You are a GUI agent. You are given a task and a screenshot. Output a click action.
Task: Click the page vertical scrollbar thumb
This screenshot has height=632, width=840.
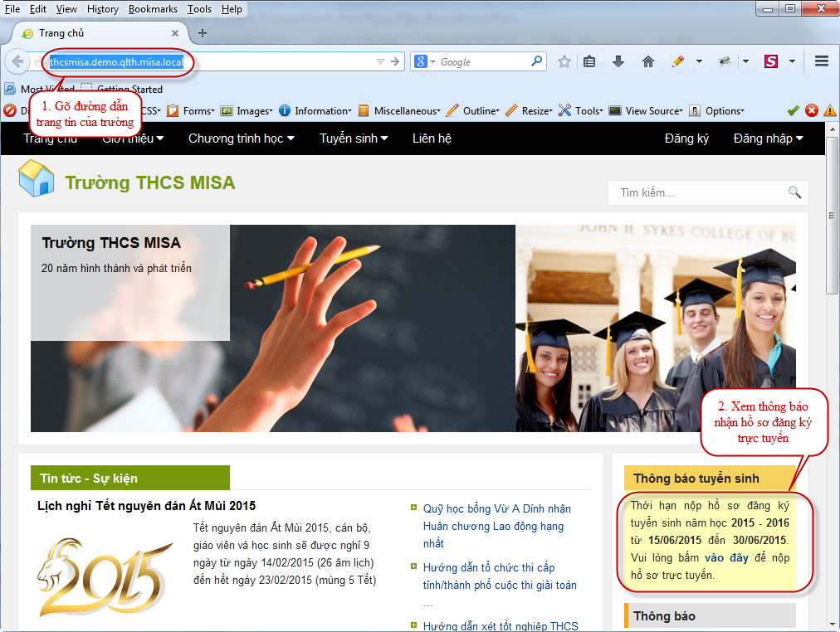pyautogui.click(x=832, y=215)
